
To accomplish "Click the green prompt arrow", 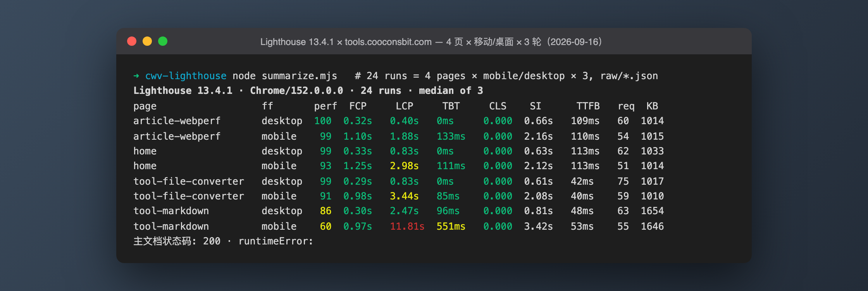I will tap(136, 76).
